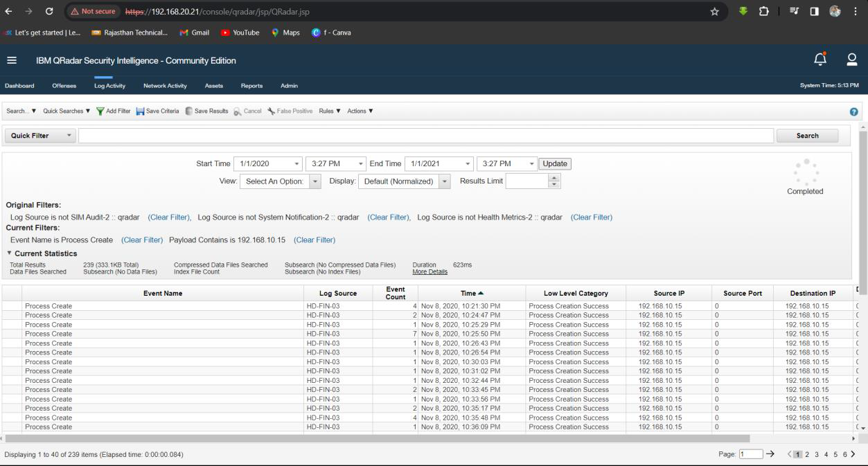Image resolution: width=868 pixels, height=466 pixels.
Task: Collapse the Current Statistics section
Action: [x=10, y=253]
